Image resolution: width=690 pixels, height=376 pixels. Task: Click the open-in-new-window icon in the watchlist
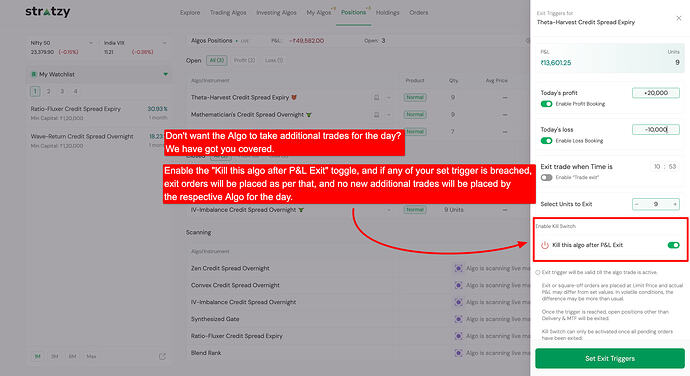pyautogui.click(x=162, y=356)
